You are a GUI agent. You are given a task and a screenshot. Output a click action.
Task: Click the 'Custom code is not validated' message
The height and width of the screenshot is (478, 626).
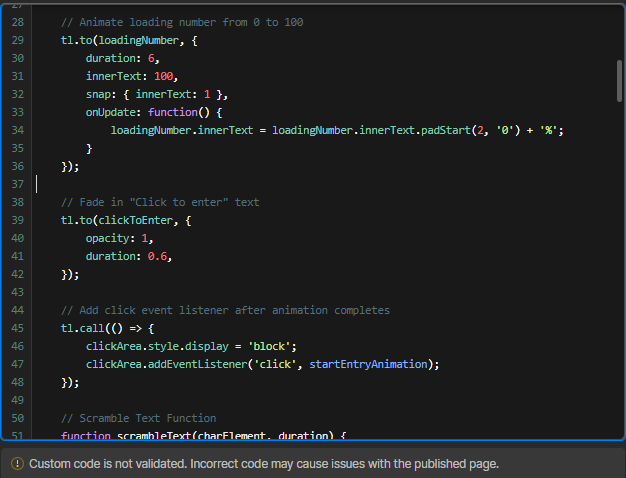click(x=264, y=464)
